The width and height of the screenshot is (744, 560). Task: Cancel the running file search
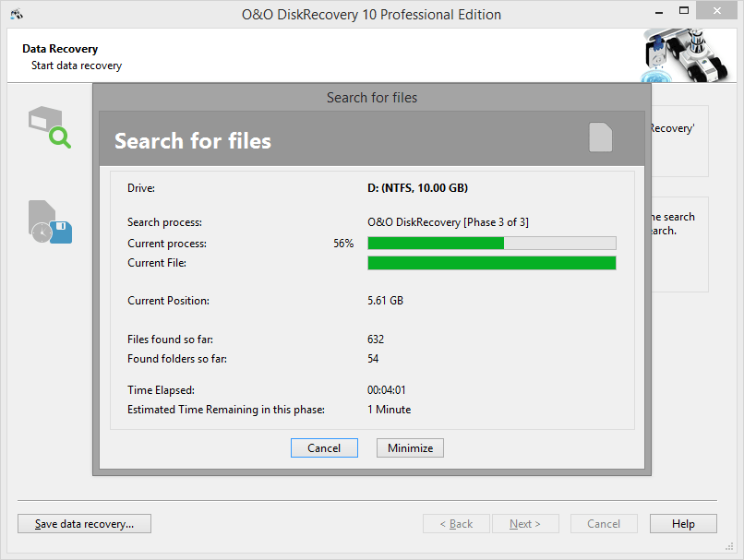pos(324,448)
